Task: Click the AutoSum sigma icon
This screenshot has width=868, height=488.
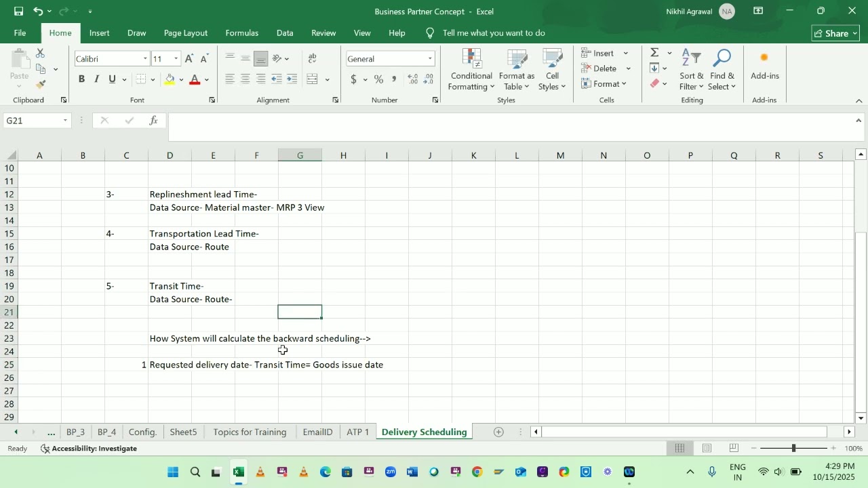Action: point(654,53)
